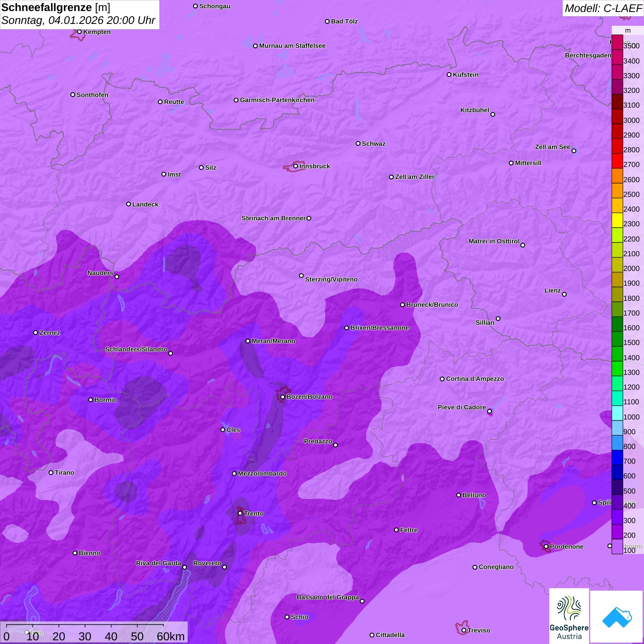Click the Schlanders/Silandro label
This screenshot has height=644, width=644.
(136, 349)
